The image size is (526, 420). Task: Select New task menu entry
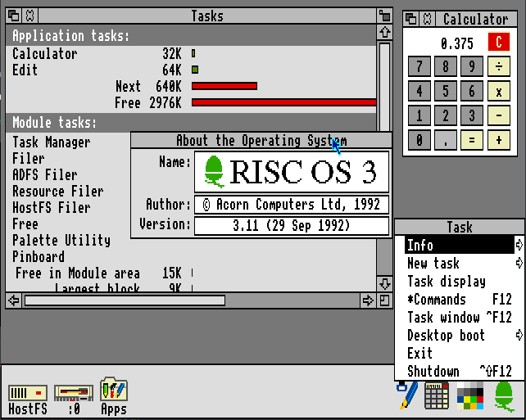460,263
